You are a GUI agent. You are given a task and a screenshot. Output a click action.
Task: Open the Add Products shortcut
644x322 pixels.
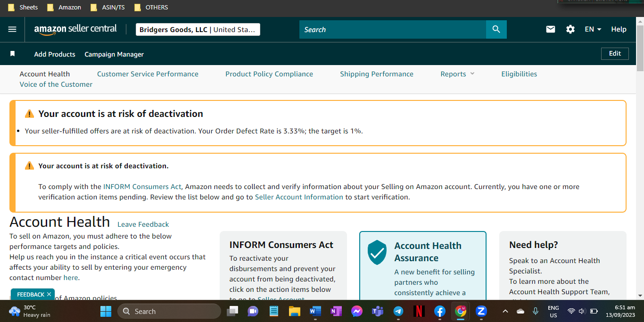pyautogui.click(x=55, y=54)
